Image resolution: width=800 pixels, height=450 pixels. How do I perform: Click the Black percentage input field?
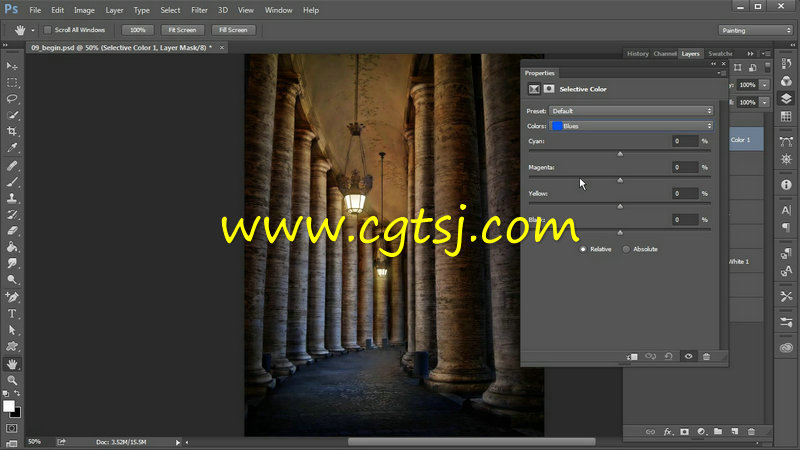(x=685, y=220)
